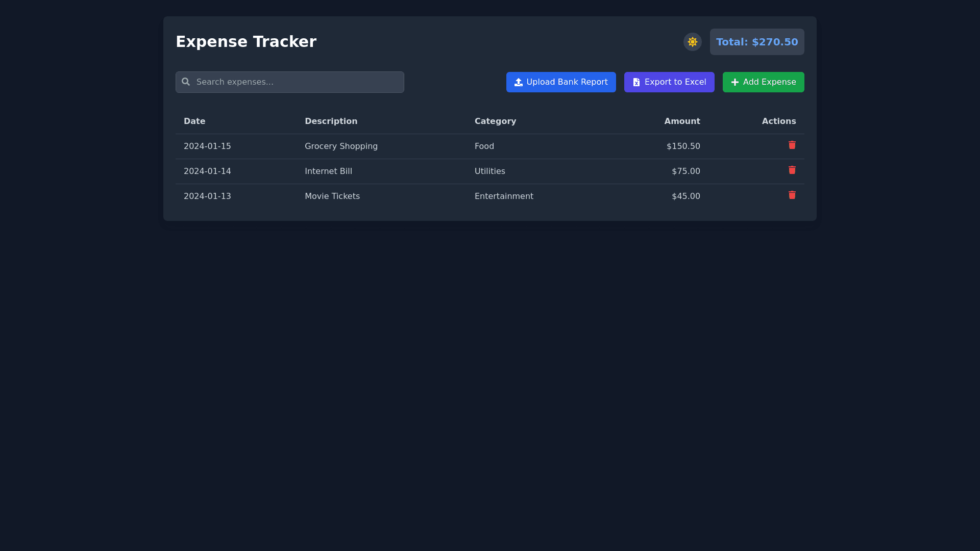Click the Description column header
This screenshot has height=551, width=980.
(x=331, y=121)
